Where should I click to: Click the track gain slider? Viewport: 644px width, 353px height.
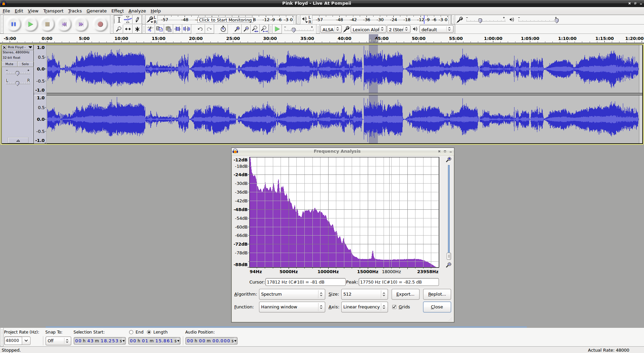pos(17,73)
